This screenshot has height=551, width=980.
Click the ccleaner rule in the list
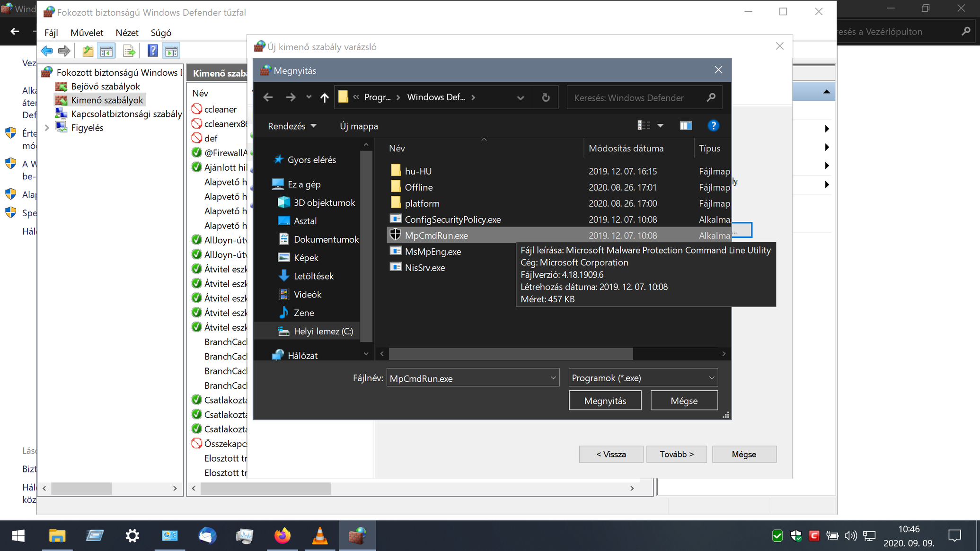click(x=220, y=109)
